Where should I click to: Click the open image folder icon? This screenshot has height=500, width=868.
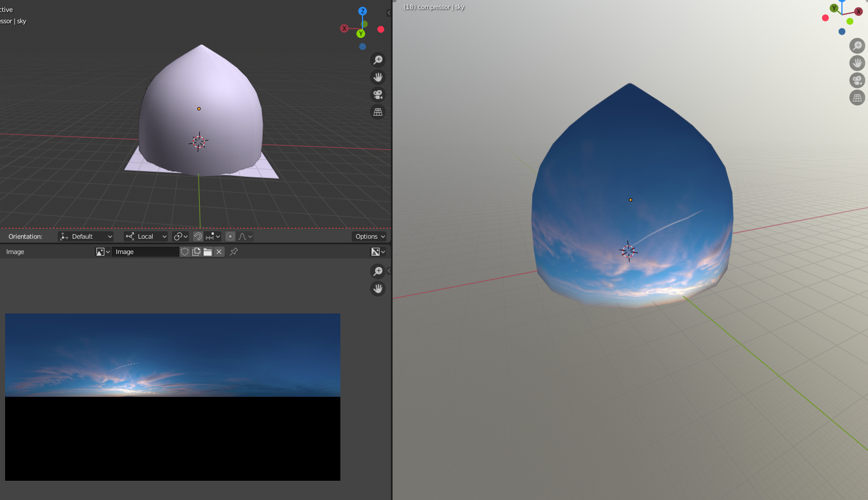(208, 252)
